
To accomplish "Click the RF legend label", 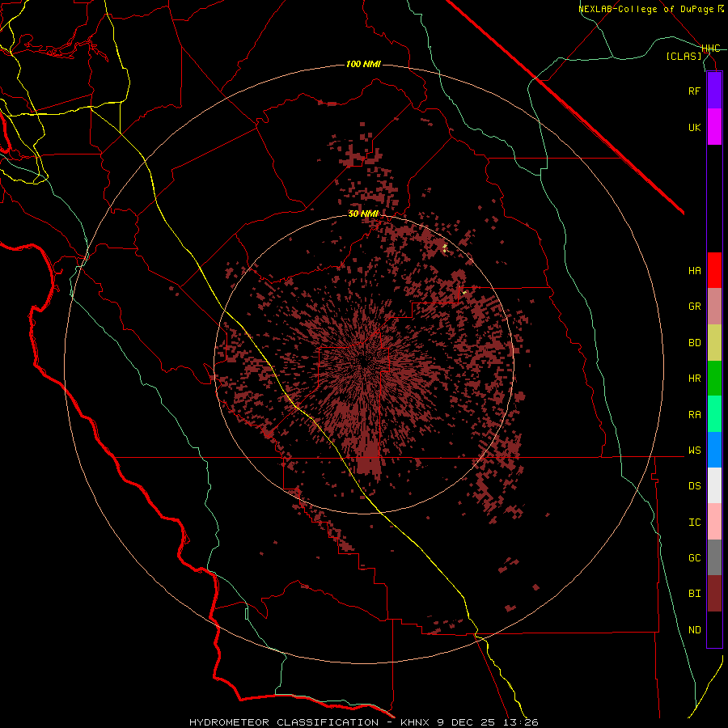I will click(x=694, y=91).
